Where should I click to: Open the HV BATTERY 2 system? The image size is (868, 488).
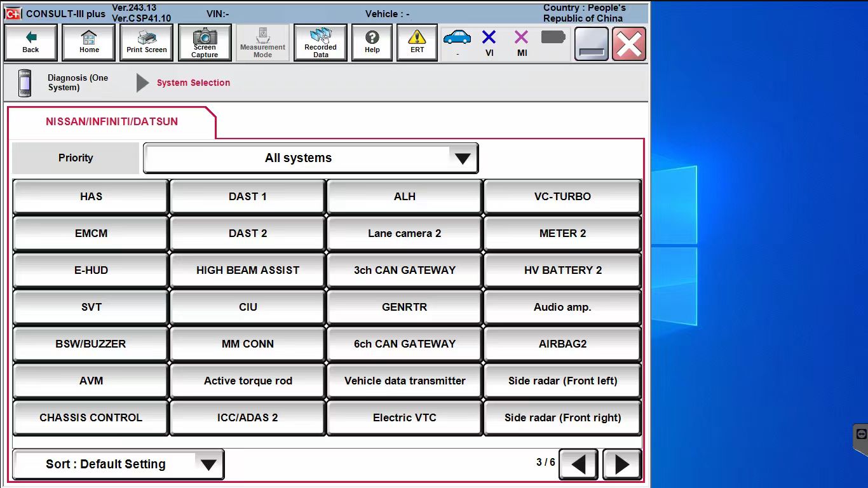coord(562,271)
